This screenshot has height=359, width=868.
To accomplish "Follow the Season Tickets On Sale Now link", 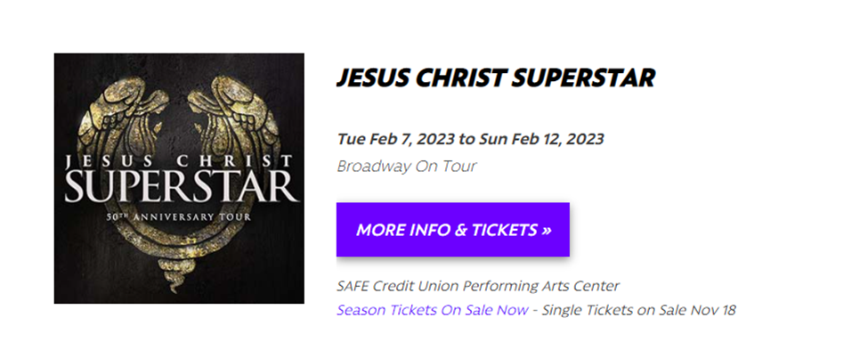I will 432,310.
